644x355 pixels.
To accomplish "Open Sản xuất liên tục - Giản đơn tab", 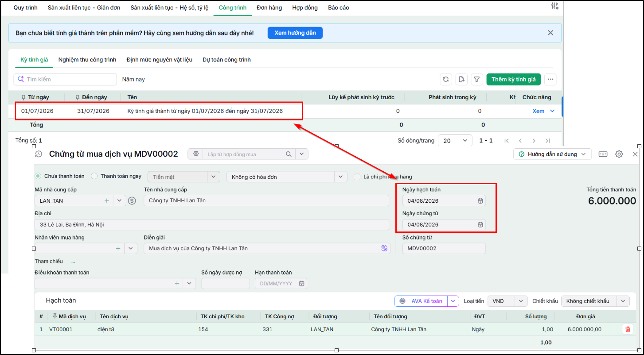I will click(x=84, y=8).
